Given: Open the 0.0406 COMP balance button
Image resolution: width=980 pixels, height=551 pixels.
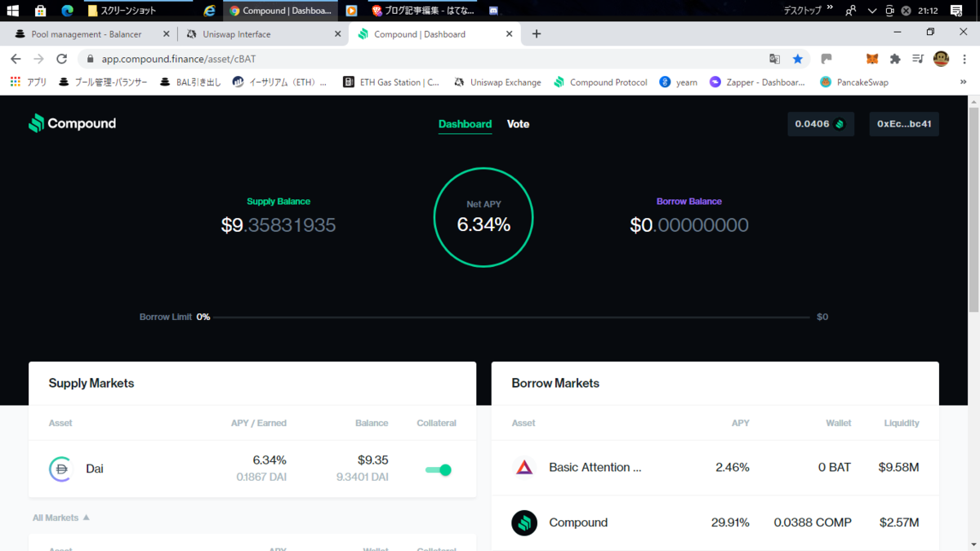Looking at the screenshot, I should click(x=821, y=124).
